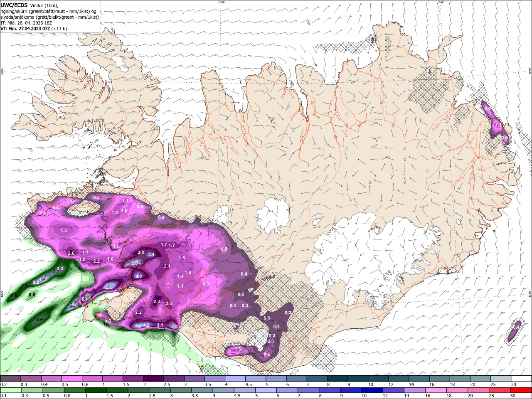532x399 pixels.
Task: Click the dark teal swatch labeled 8 on upper scale
Action: 337,379
